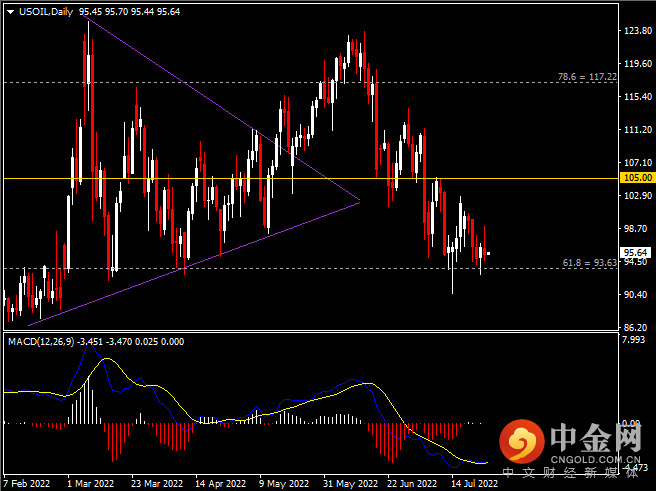The height and width of the screenshot is (491, 656).
Task: Select the upper purple descending trendline
Action: (221, 109)
